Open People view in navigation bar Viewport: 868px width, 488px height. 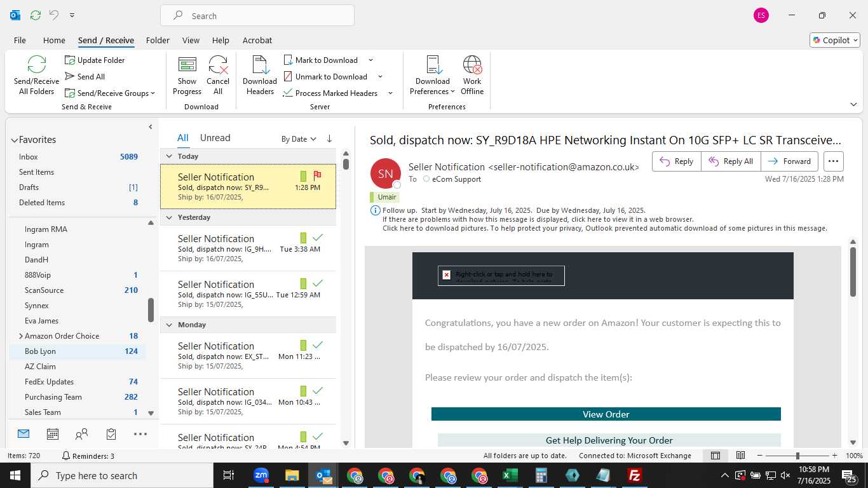click(82, 434)
